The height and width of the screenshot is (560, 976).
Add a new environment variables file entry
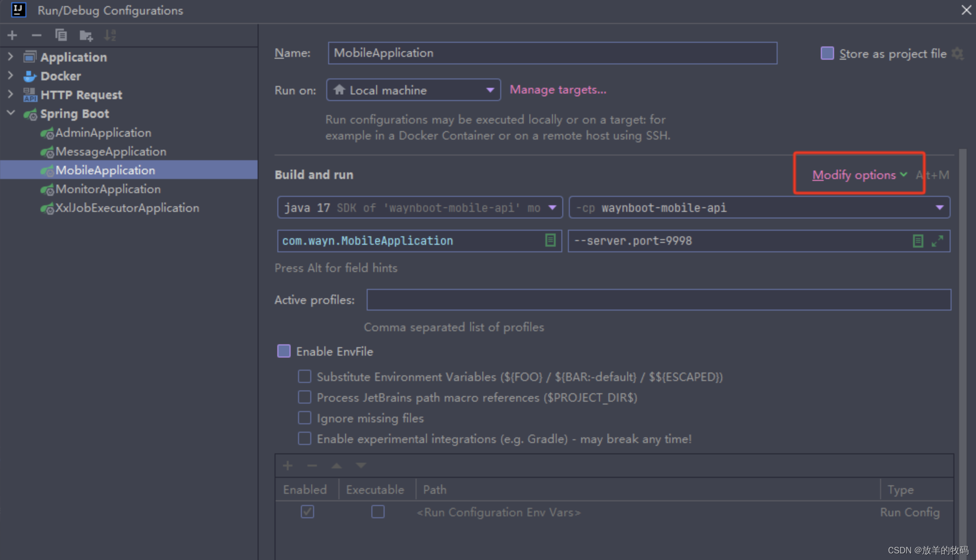(287, 465)
